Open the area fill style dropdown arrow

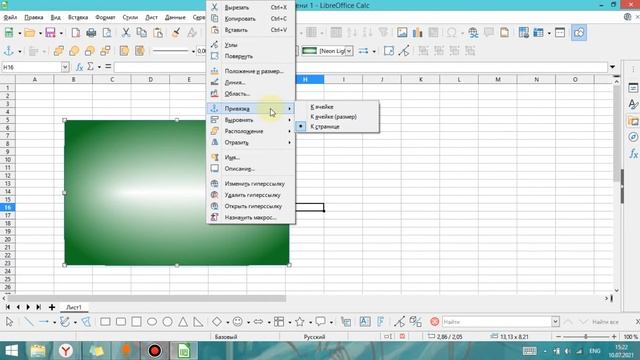(349, 51)
